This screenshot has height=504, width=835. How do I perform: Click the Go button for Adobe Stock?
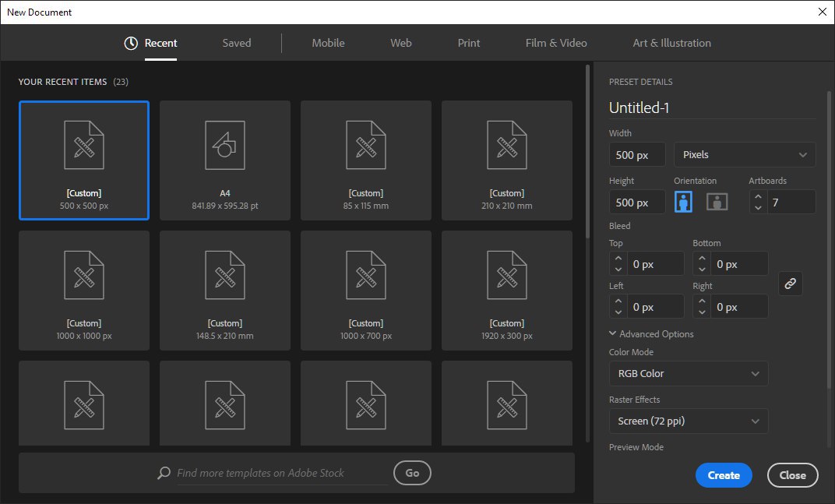(412, 473)
